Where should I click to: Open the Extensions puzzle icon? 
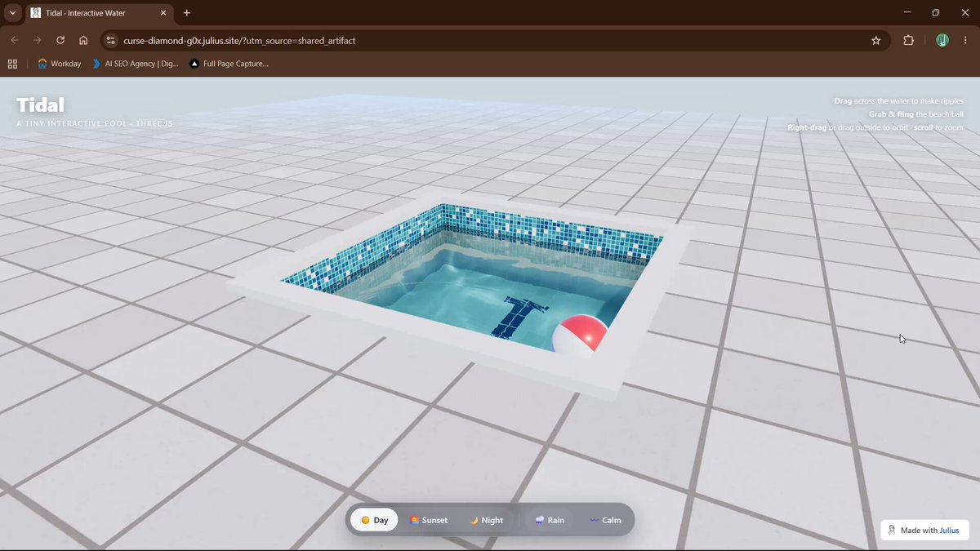coord(908,40)
